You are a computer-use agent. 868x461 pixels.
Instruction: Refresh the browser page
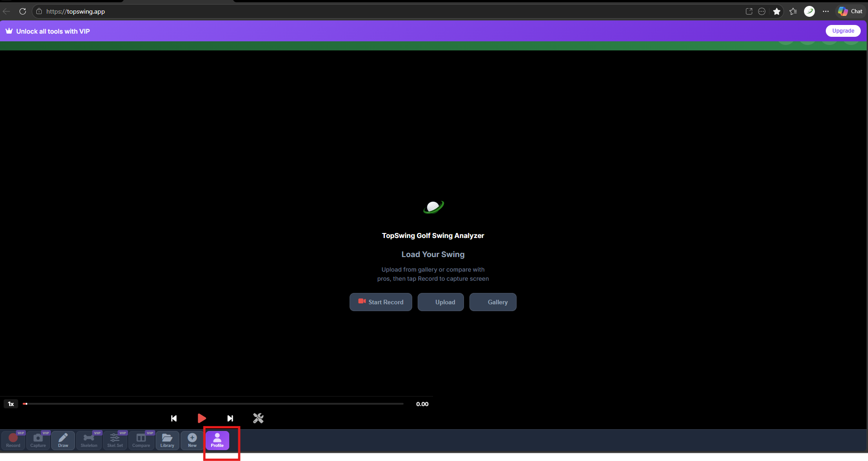point(23,11)
